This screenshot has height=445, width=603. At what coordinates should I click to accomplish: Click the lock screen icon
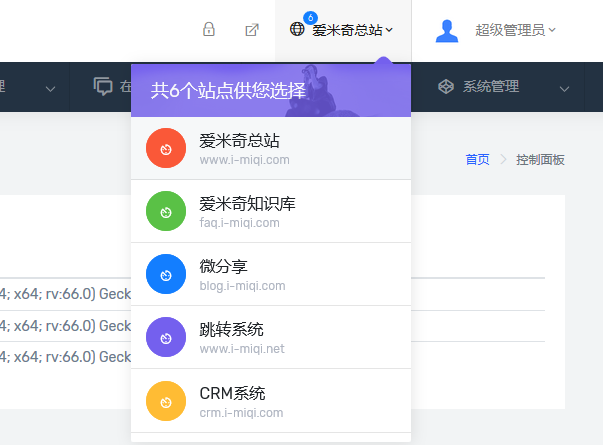pyautogui.click(x=209, y=30)
